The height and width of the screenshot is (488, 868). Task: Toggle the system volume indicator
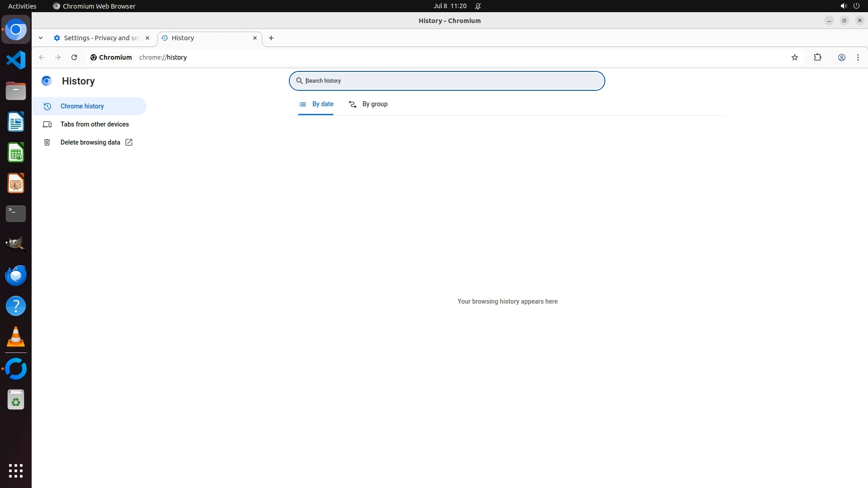[843, 6]
